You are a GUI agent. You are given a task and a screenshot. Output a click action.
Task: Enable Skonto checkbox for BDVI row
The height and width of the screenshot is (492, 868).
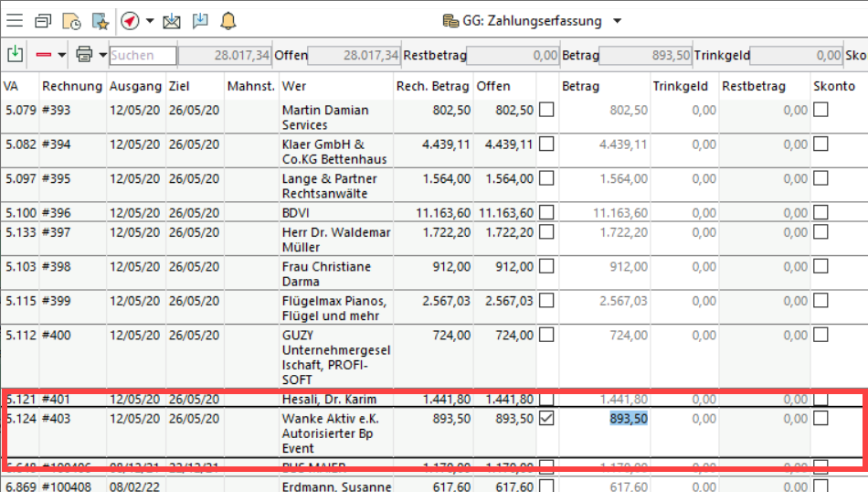point(821,212)
